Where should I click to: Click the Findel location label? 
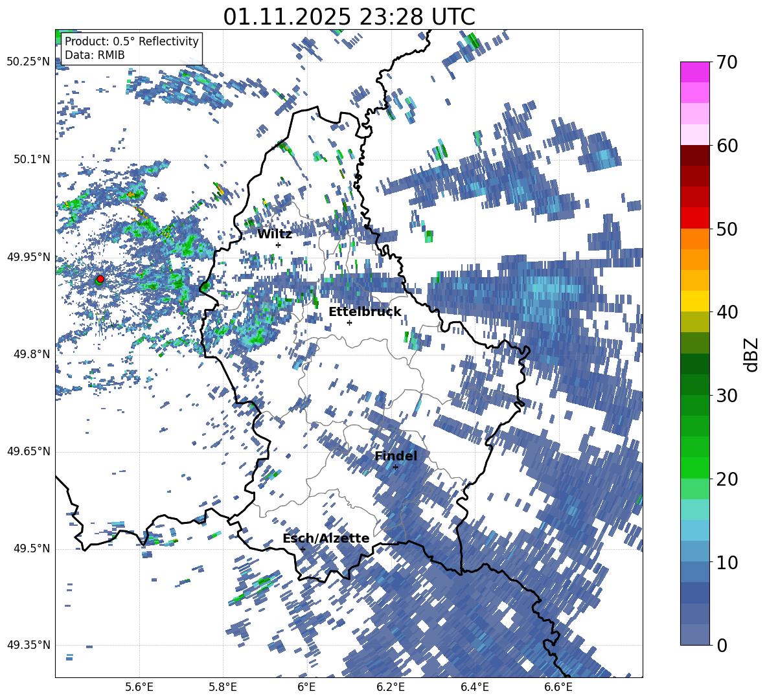pyautogui.click(x=396, y=456)
